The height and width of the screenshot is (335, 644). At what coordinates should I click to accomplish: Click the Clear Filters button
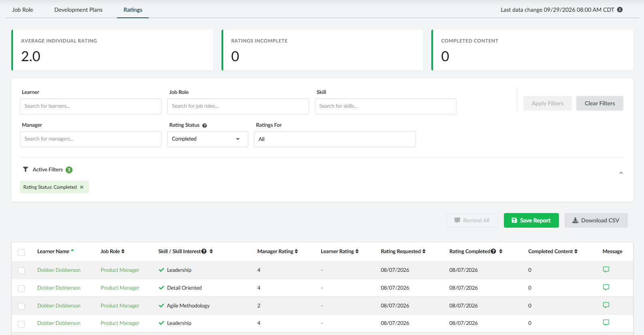coord(600,103)
